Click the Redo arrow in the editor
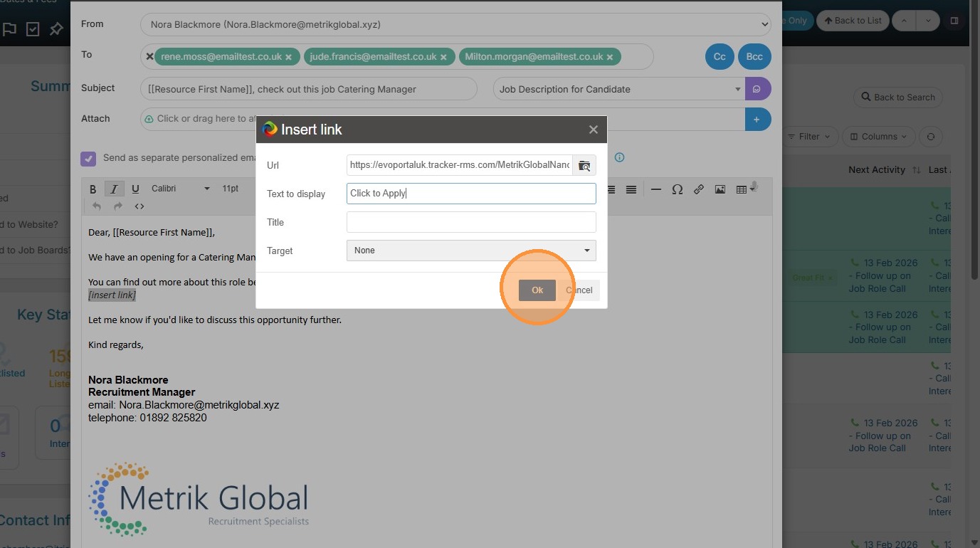The image size is (980, 548). click(118, 206)
